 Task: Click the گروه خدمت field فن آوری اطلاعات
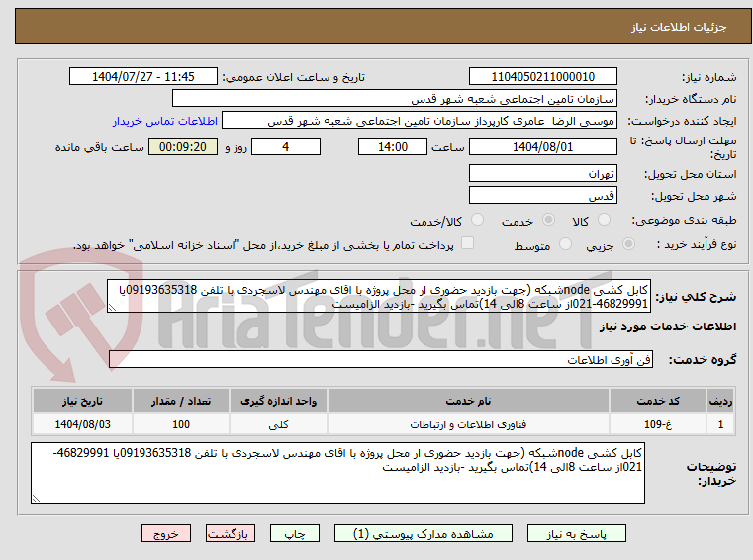(x=380, y=360)
